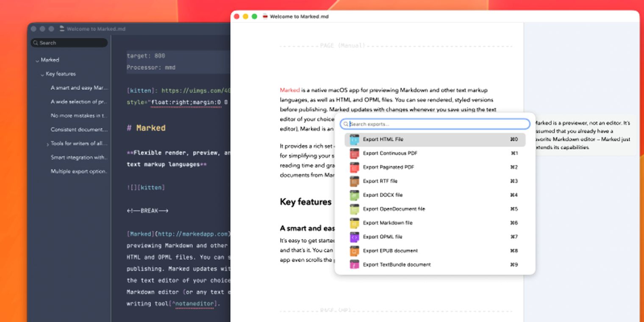Click the sidebar Search box
The height and width of the screenshot is (322, 644).
pos(69,43)
